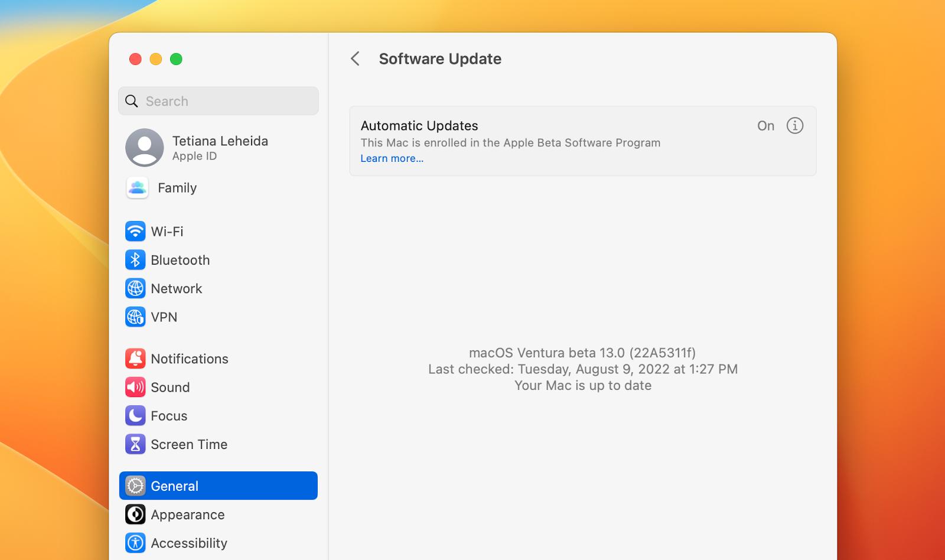Open Network settings label

point(177,288)
